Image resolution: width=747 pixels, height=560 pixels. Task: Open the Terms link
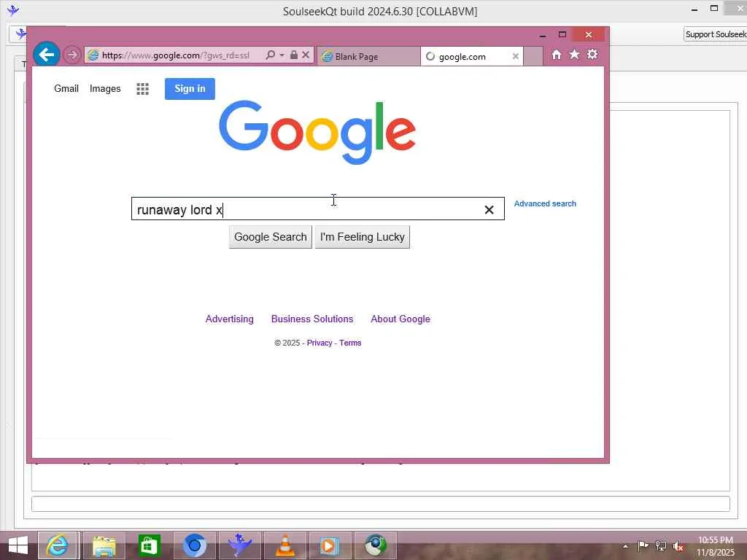[350, 343]
